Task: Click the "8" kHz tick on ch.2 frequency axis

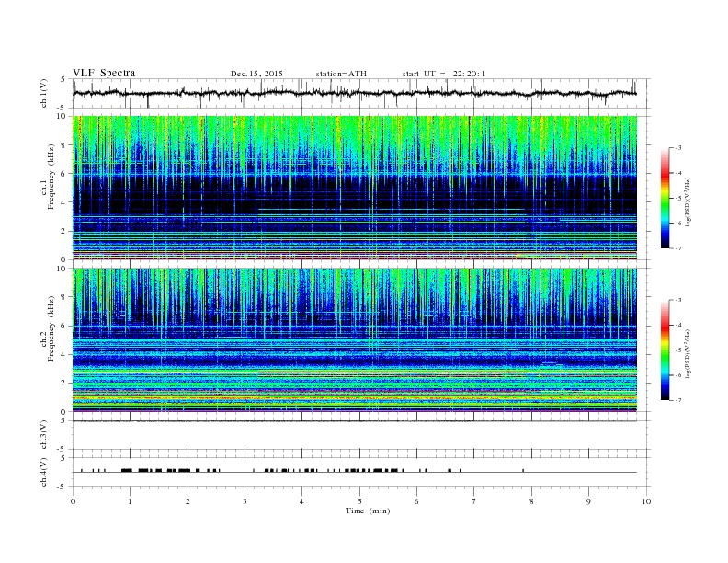Action: point(63,297)
